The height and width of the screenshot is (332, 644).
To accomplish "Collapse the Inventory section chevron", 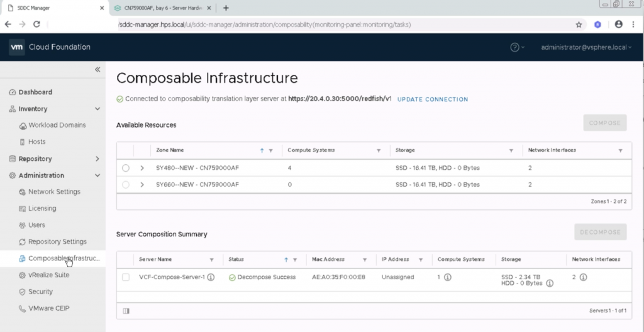I will (x=97, y=109).
